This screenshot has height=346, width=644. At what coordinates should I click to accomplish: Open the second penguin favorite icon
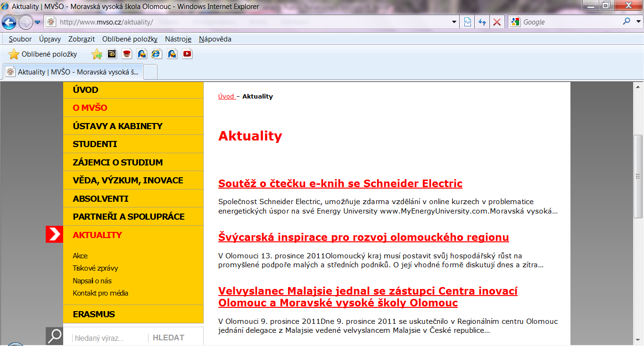tap(172, 54)
